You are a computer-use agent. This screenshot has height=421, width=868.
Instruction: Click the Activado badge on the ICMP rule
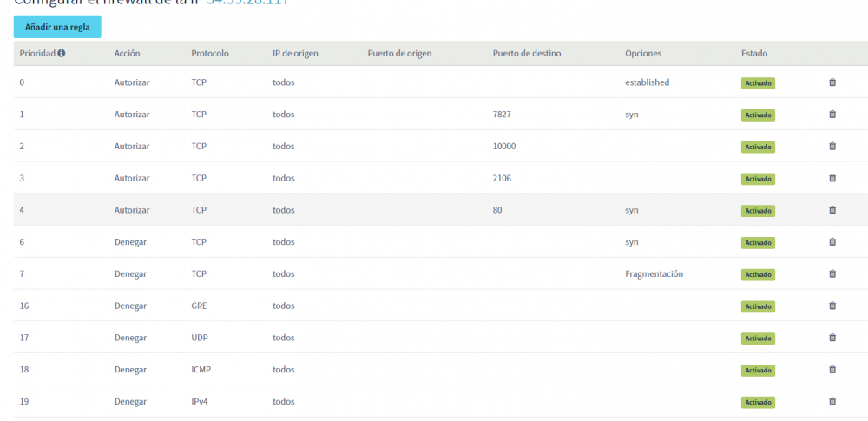pos(758,371)
